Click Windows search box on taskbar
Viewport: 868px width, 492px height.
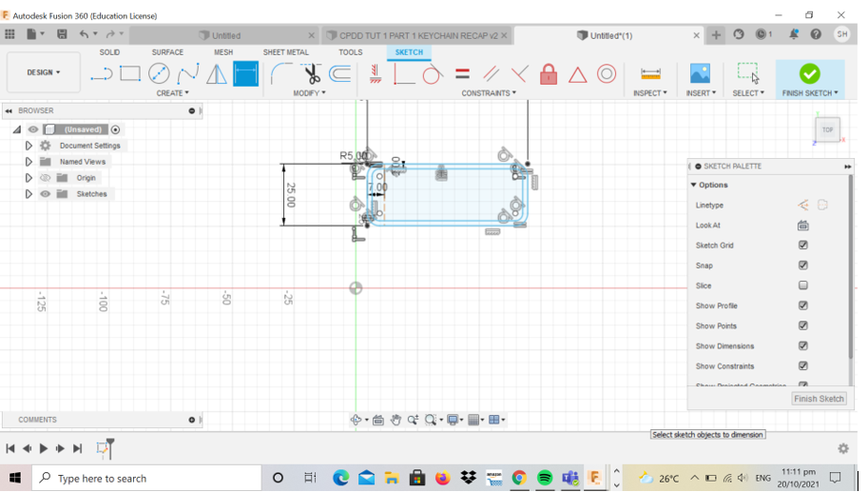146,478
